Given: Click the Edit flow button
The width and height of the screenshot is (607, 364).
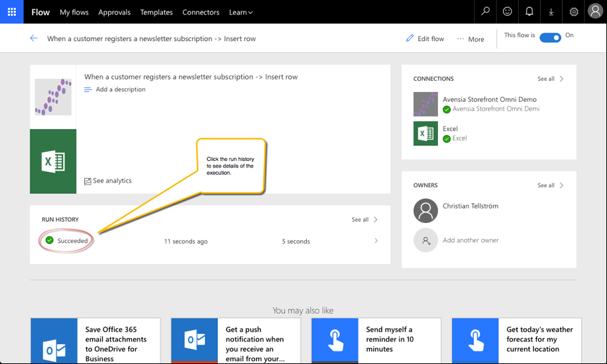Looking at the screenshot, I should tap(425, 38).
